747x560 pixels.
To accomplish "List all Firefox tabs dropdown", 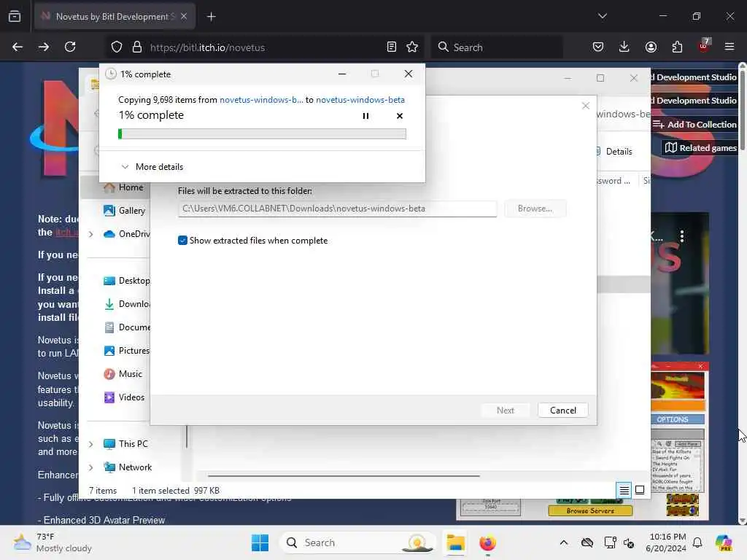I will (602, 16).
